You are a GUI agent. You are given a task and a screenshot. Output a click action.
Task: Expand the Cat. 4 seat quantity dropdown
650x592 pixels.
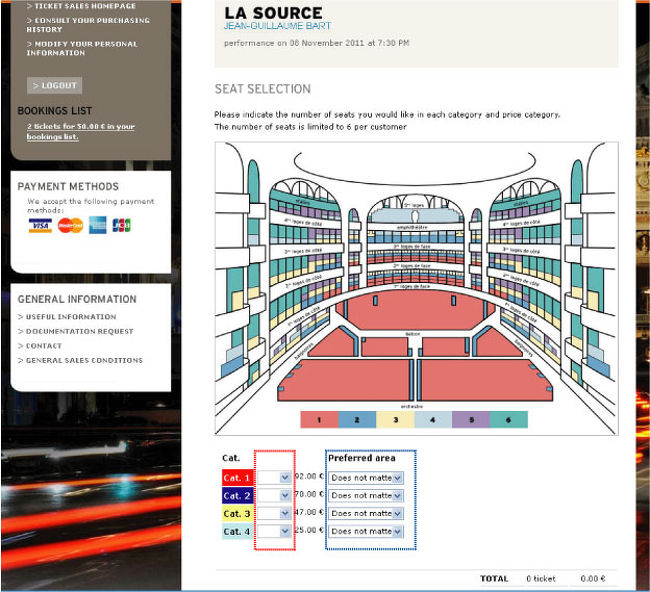tap(274, 531)
